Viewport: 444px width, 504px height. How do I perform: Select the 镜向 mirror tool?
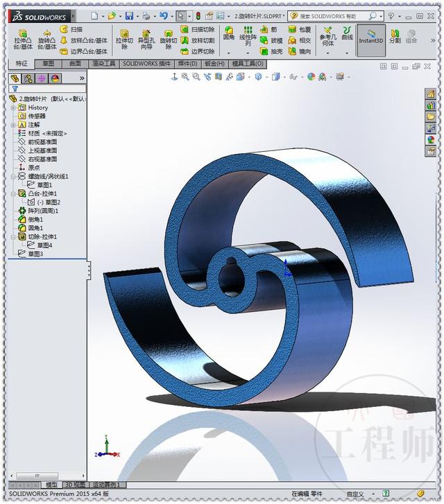coord(300,51)
